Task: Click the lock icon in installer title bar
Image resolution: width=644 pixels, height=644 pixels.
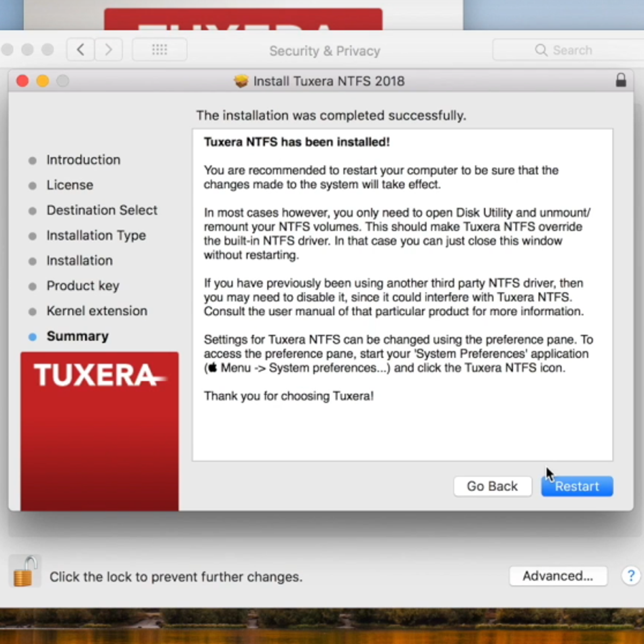Action: tap(621, 80)
